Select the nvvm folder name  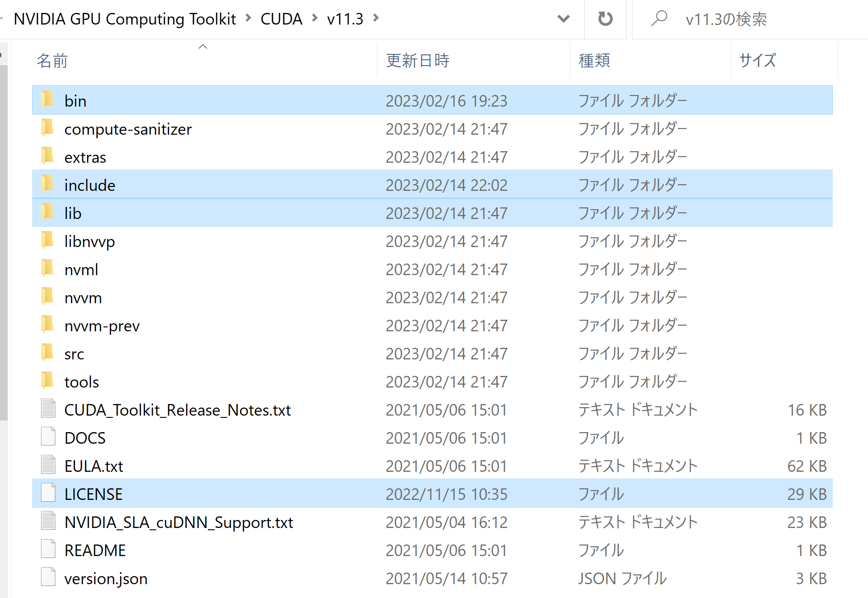[x=83, y=298]
